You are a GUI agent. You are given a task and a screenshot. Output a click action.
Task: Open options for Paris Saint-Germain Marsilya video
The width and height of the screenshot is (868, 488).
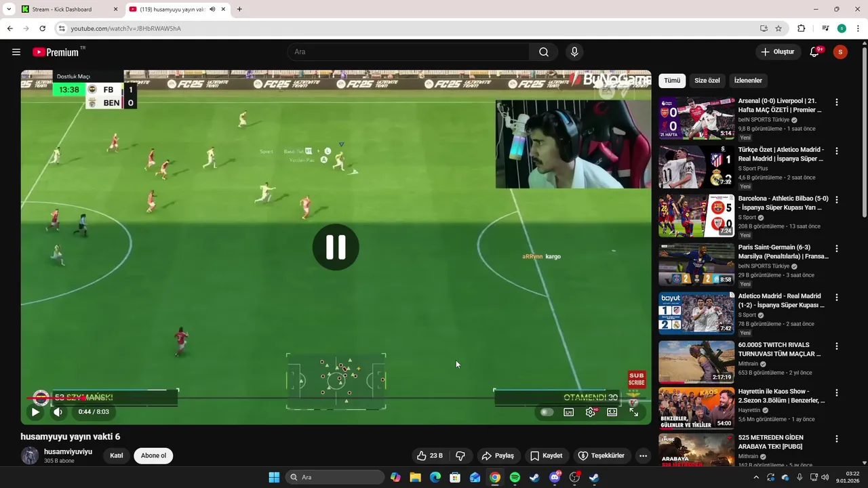point(836,249)
